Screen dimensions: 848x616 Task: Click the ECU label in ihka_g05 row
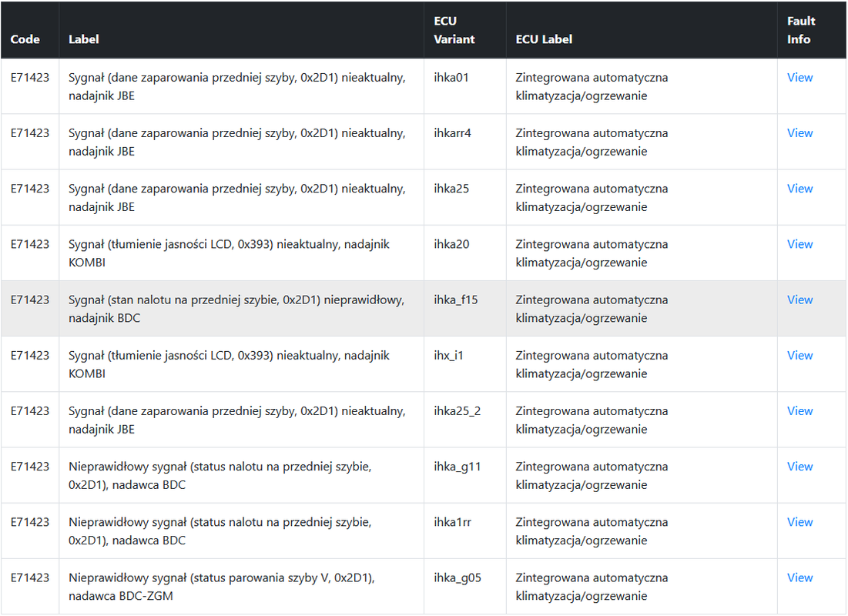592,587
